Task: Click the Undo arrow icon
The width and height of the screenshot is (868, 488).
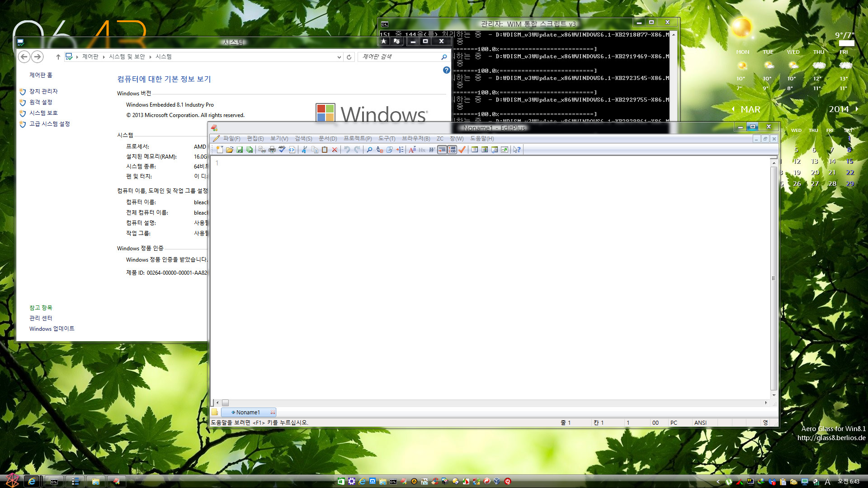Action: coord(347,150)
